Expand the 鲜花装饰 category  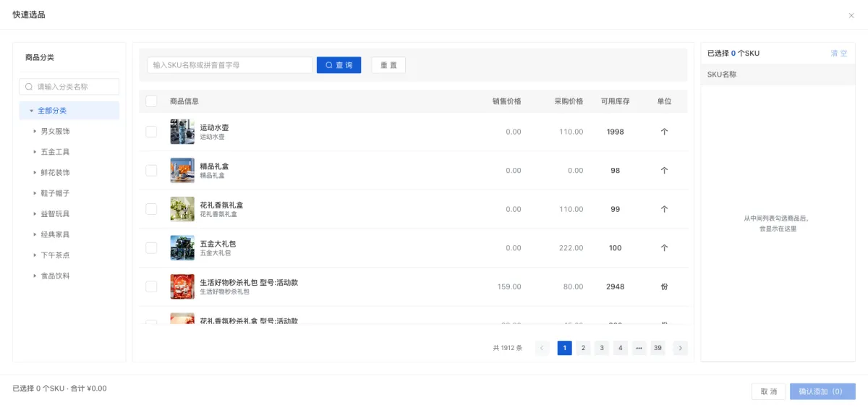(35, 173)
